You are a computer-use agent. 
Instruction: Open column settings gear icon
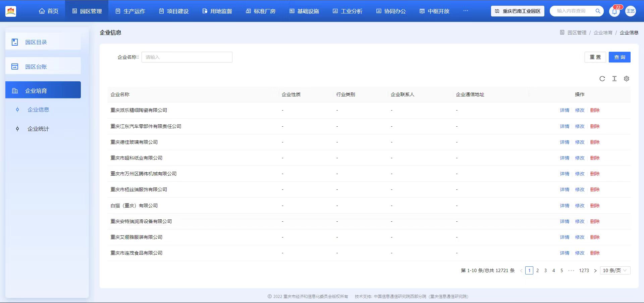tap(627, 79)
